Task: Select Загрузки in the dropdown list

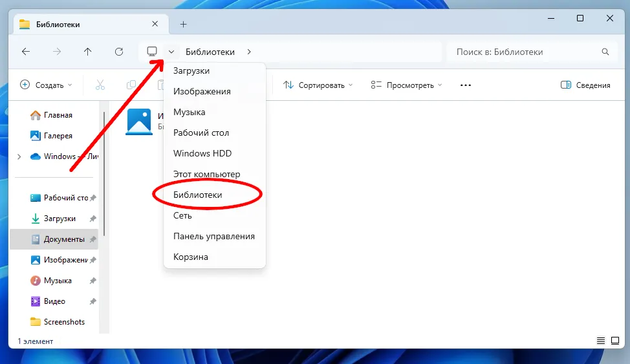Action: [215, 70]
